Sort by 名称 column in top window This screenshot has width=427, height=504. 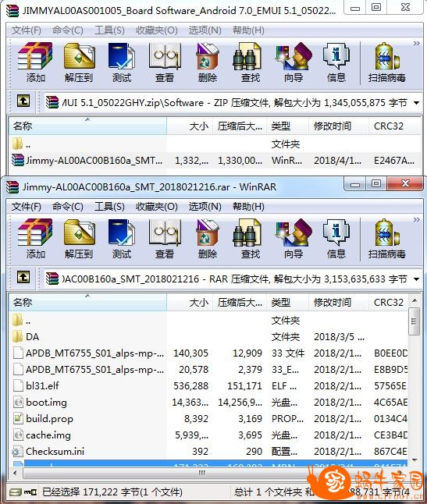[x=87, y=126]
